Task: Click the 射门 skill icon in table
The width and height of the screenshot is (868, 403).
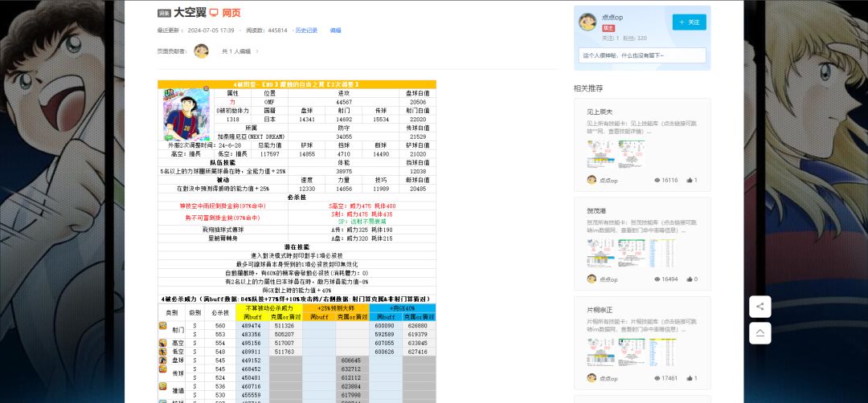Action: click(162, 326)
